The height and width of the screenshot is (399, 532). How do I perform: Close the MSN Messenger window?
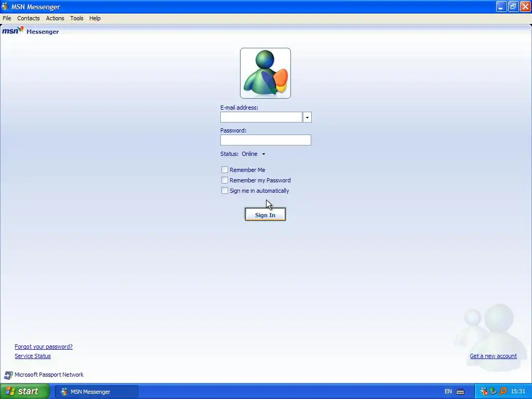point(525,6)
